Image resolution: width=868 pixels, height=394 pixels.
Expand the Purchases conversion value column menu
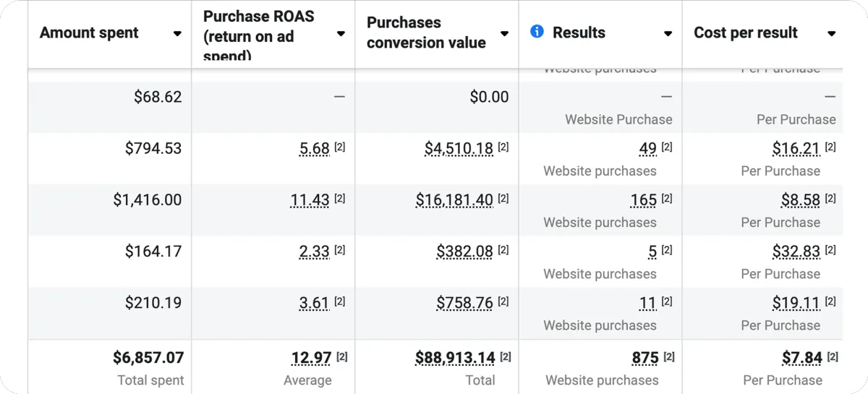(504, 33)
